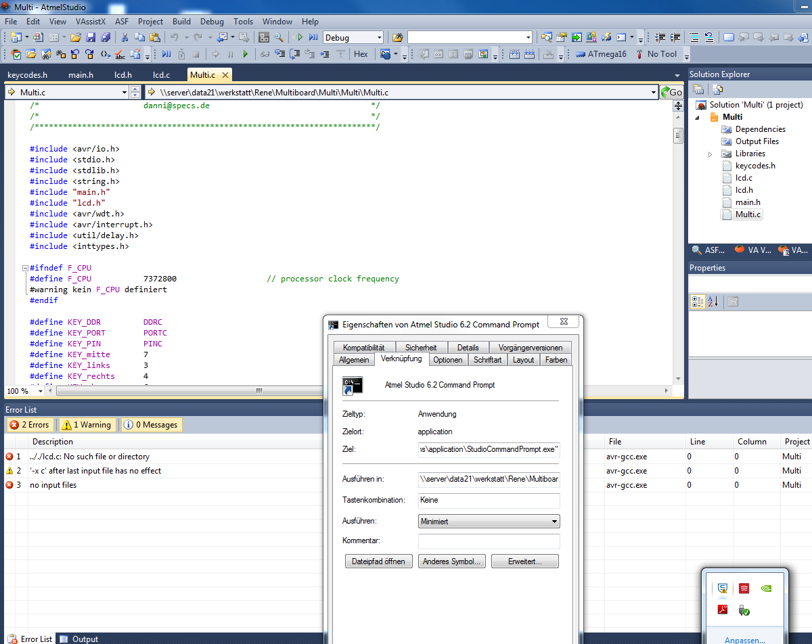Click into the Tastenkombination field

click(489, 501)
